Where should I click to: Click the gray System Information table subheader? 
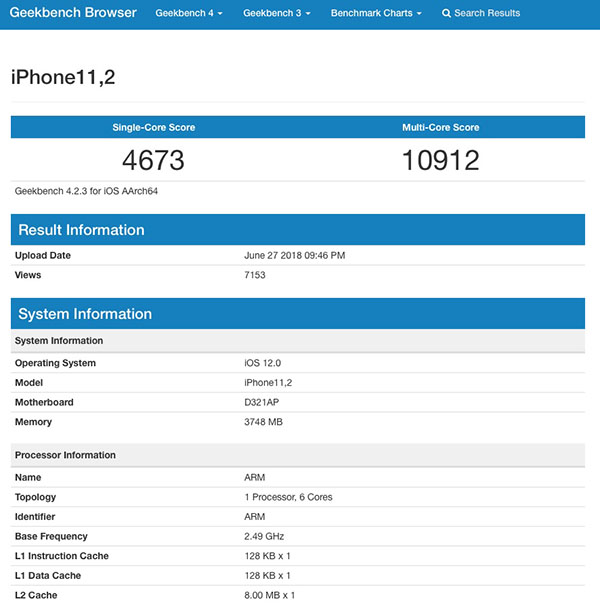tap(298, 341)
